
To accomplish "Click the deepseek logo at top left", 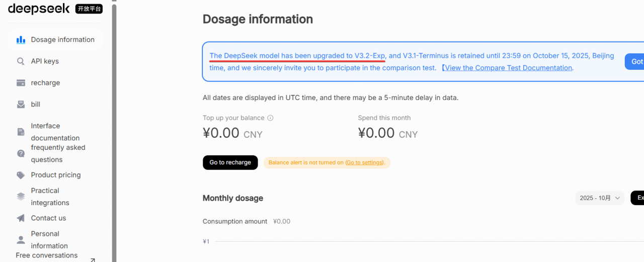I will click(x=39, y=9).
